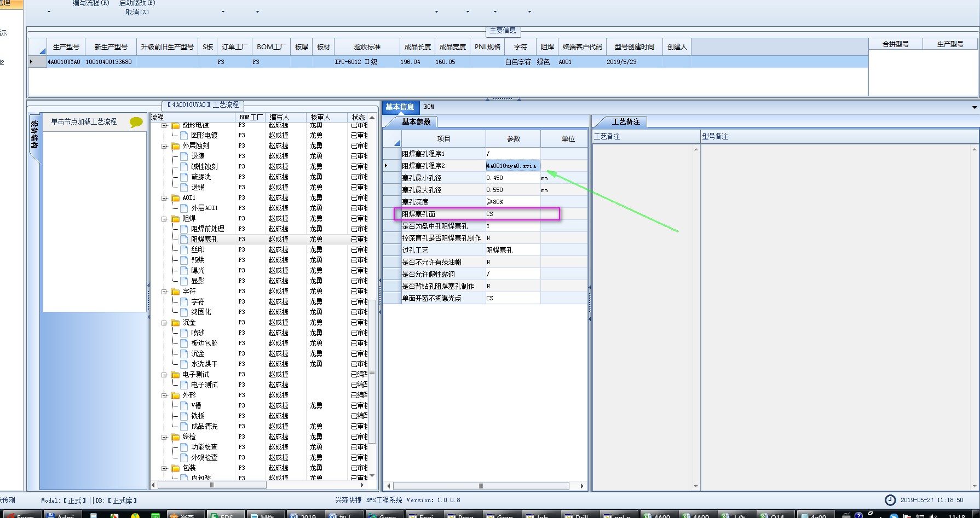Collapse the 外层蚀刻 tree node
This screenshot has height=518, width=980.
[164, 146]
